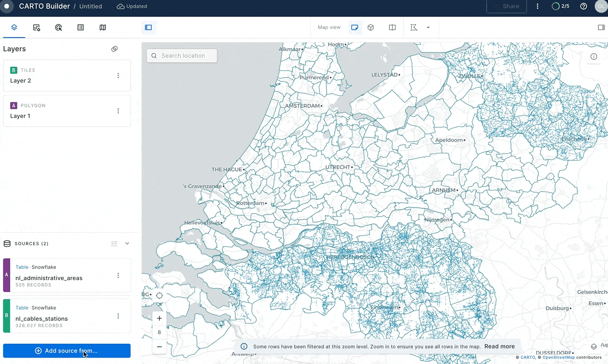Activate the area selection tool
The height and width of the screenshot is (364, 608).
[x=413, y=27]
